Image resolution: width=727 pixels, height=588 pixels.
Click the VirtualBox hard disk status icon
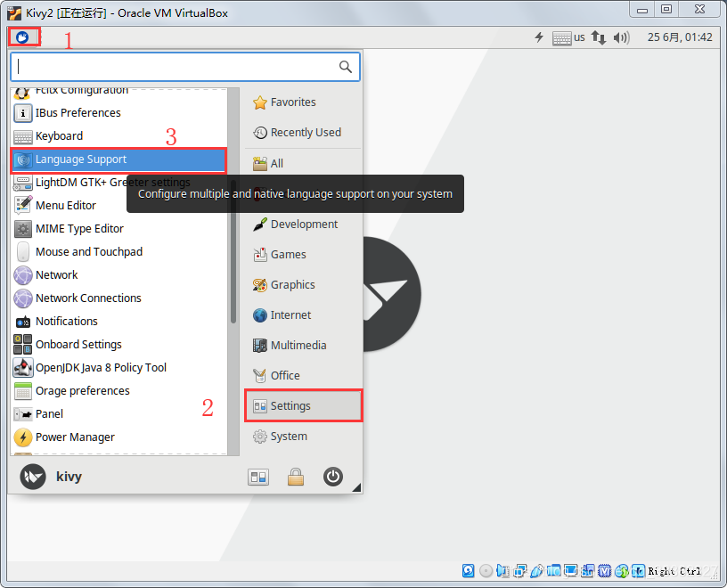click(x=469, y=571)
